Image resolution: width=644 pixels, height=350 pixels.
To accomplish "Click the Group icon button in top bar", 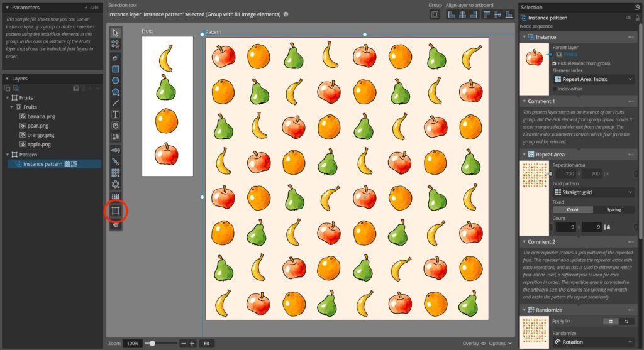I will (435, 14).
